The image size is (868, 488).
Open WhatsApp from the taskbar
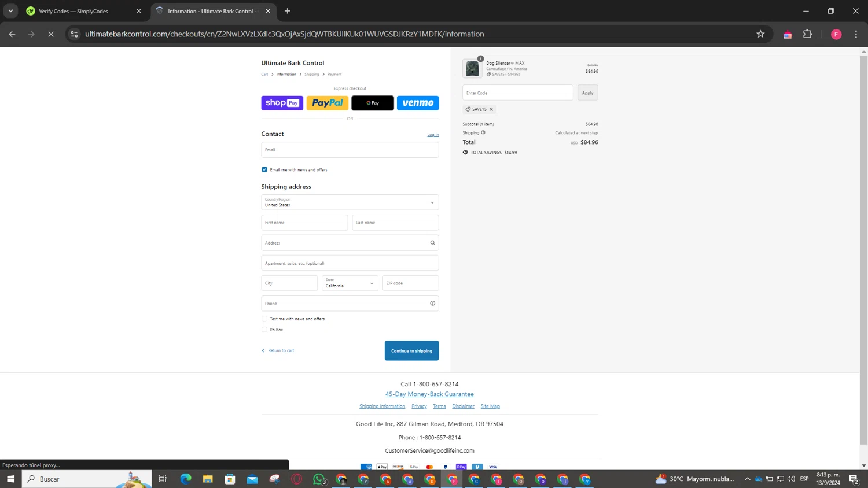(x=319, y=479)
